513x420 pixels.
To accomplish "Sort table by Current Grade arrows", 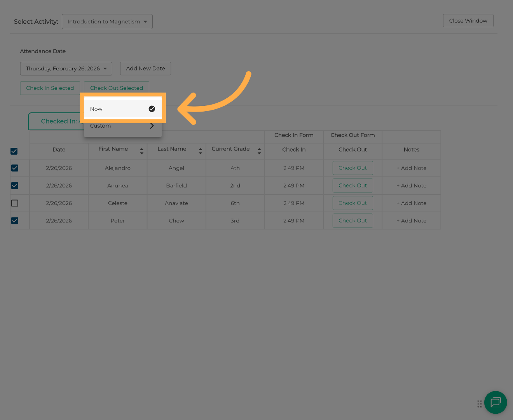I will click(259, 151).
